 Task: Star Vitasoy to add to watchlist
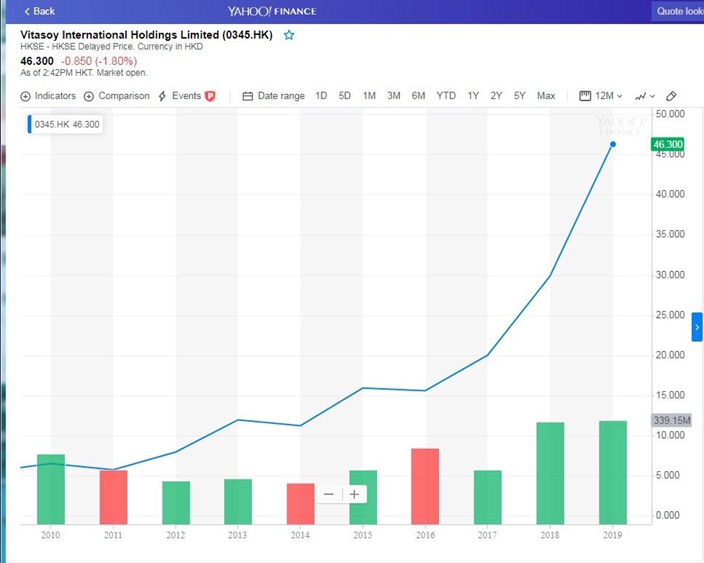(x=289, y=35)
